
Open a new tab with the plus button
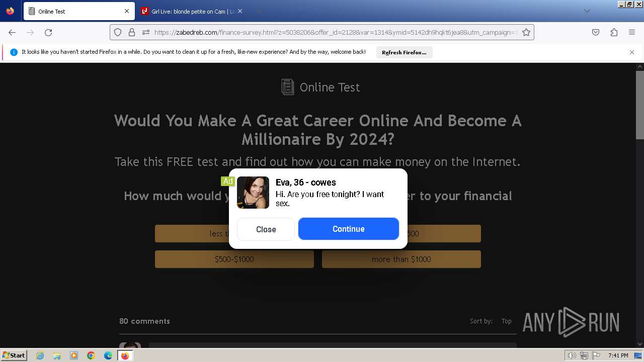tap(259, 11)
